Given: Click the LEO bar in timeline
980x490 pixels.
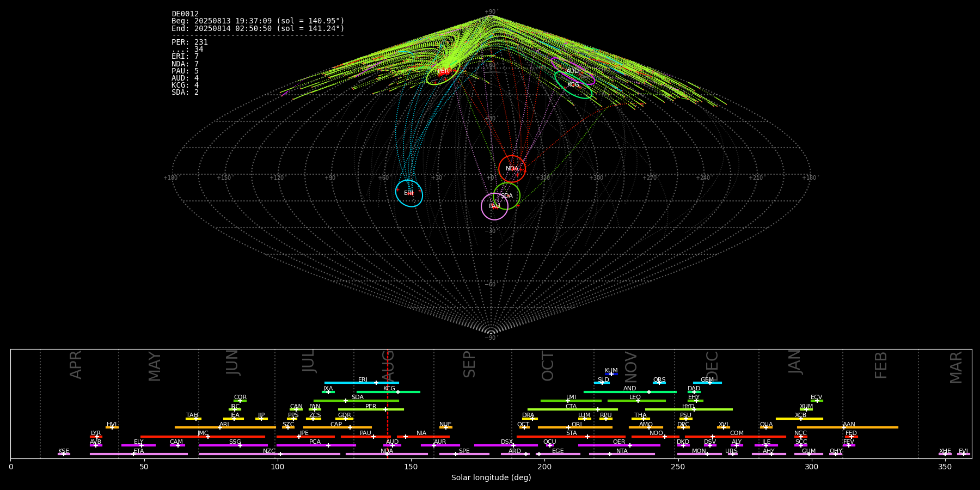Looking at the screenshot, I should (x=636, y=401).
